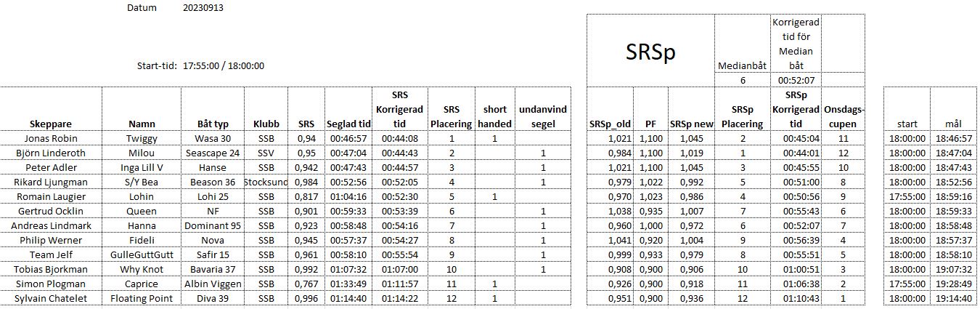Click the short handed mark for Lohin
This screenshot has width=980, height=309.
click(x=494, y=196)
